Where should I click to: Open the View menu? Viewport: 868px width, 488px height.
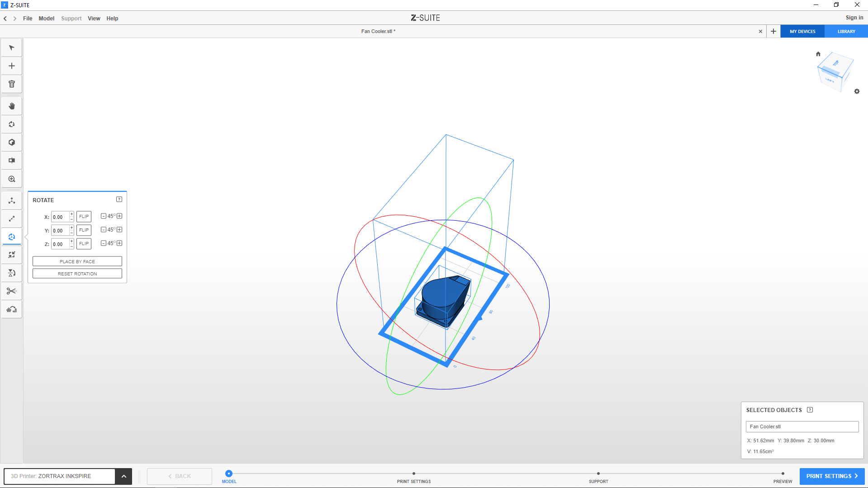tap(94, 19)
